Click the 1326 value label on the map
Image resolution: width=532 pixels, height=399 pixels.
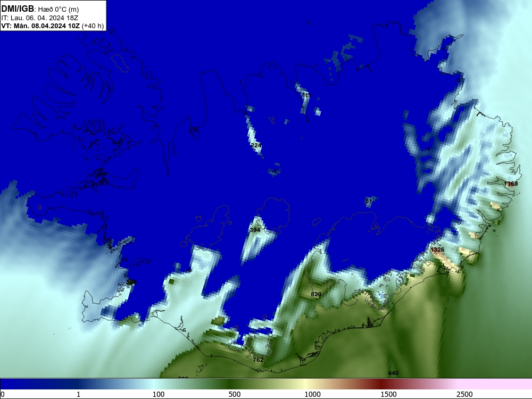[437, 250]
